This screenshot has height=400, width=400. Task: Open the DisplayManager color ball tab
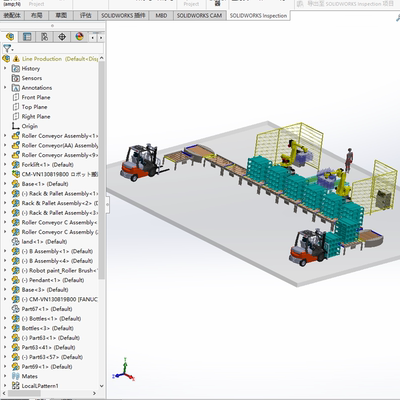(79, 37)
